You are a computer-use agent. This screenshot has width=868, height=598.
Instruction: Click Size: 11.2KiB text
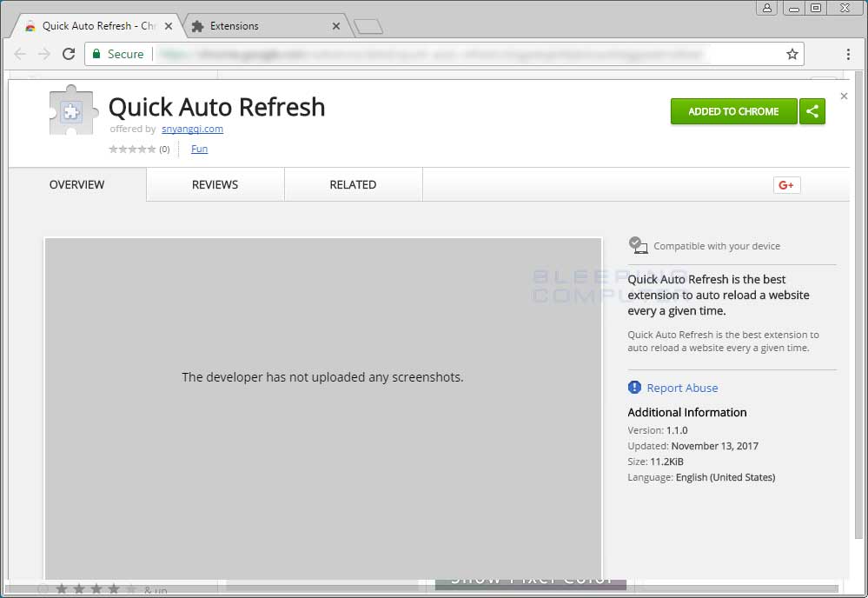[655, 462]
